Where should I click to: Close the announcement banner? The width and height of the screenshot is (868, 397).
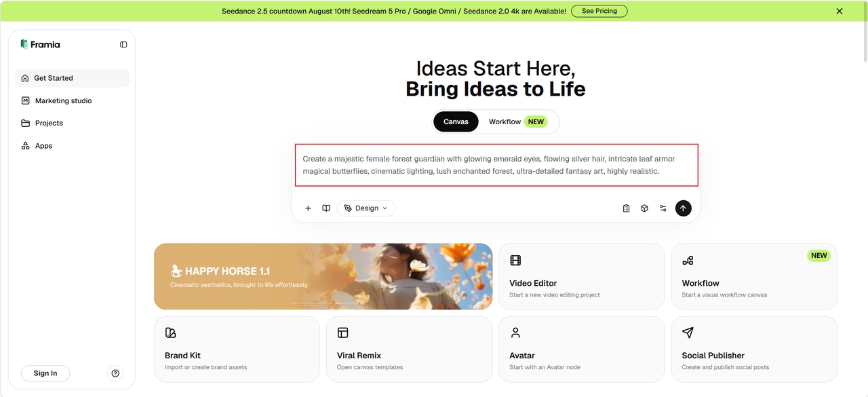click(x=840, y=11)
